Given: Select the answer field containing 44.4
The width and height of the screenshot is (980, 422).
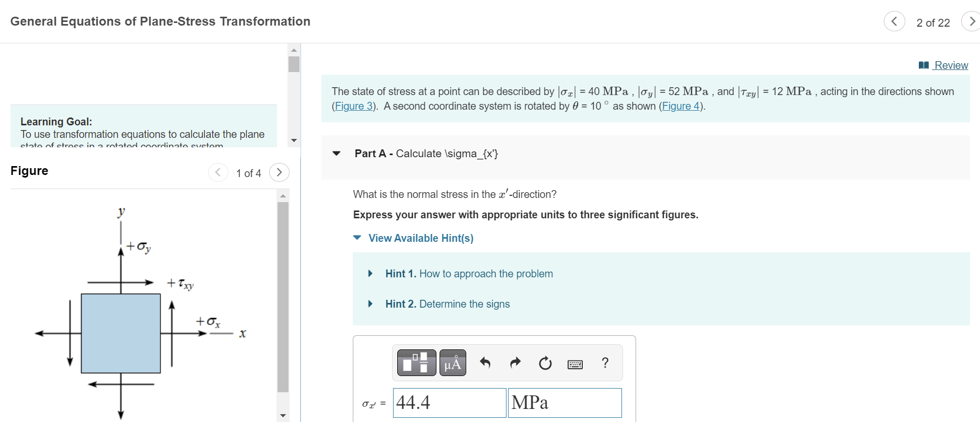Looking at the screenshot, I should click(448, 403).
